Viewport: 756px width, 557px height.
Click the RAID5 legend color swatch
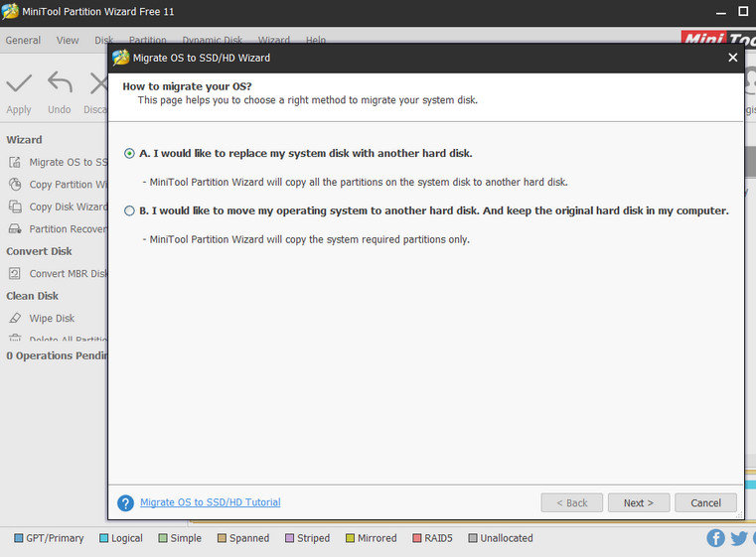[x=417, y=538]
